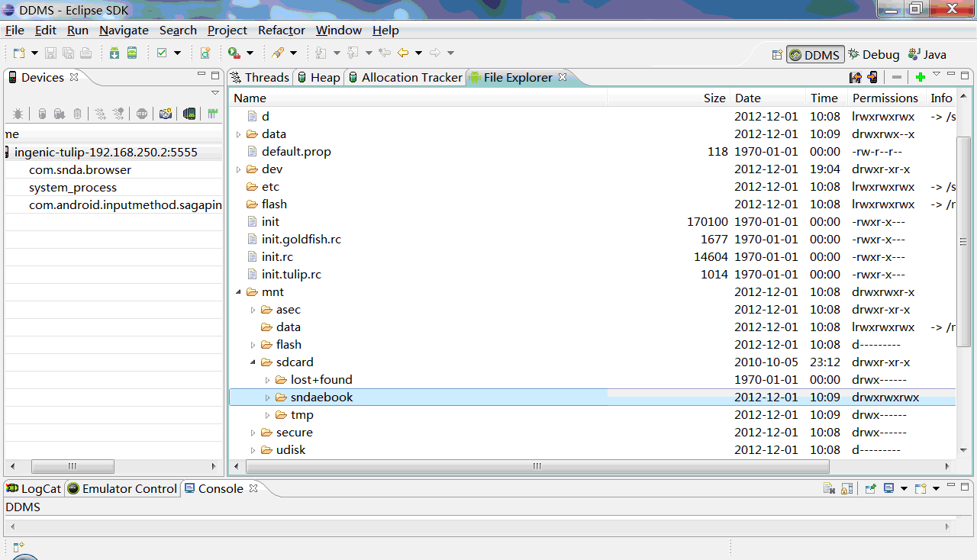Screen dimensions: 977x560
Task: Click the Open Perspective icon
Action: [x=777, y=54]
